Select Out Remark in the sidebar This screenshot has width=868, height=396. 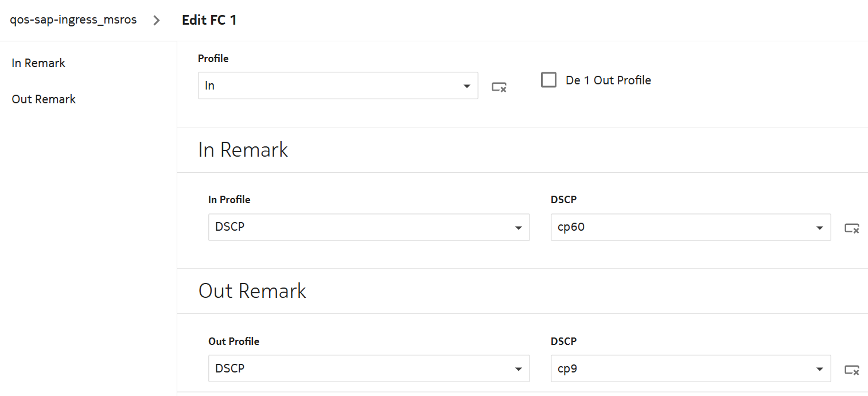pos(44,99)
